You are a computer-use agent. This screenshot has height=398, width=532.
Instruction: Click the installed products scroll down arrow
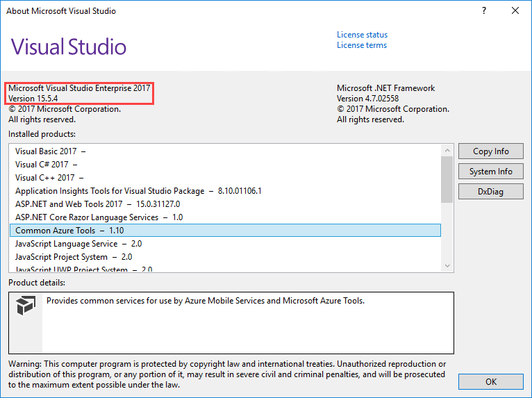click(x=447, y=265)
